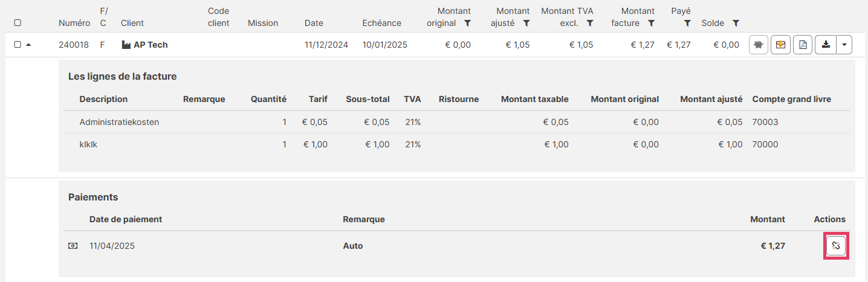Filter the Montant TVA excl. column
868x282 pixels.
click(x=590, y=24)
